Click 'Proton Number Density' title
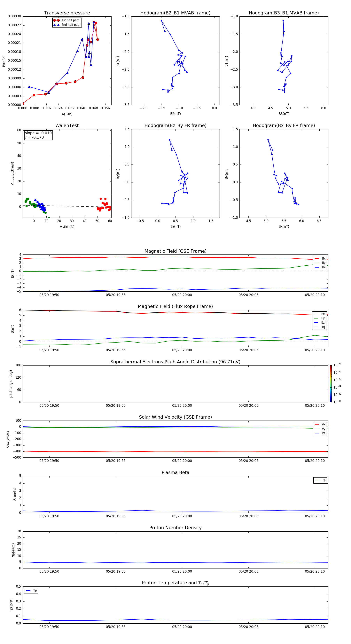The image size is (351, 644). click(175, 528)
